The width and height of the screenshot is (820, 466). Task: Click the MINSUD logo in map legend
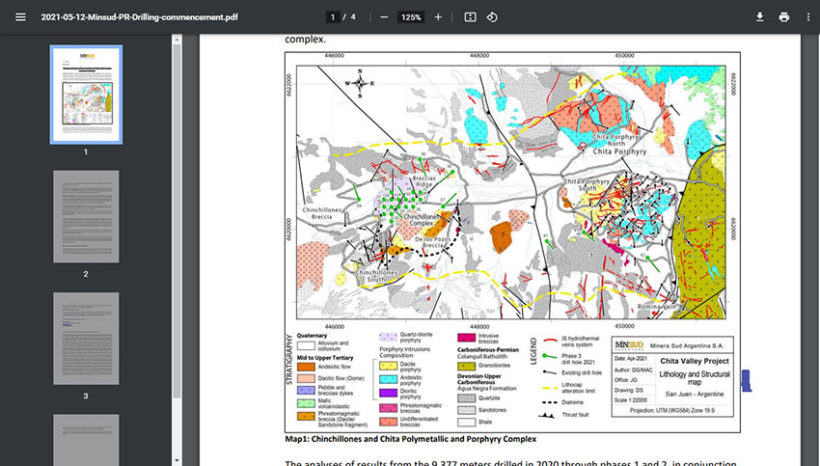[628, 347]
